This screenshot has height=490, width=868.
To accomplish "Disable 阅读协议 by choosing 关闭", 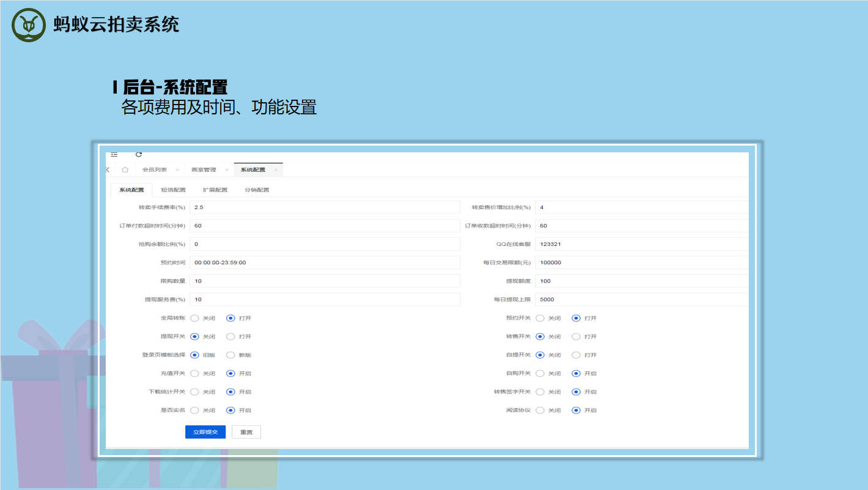I will (x=540, y=410).
